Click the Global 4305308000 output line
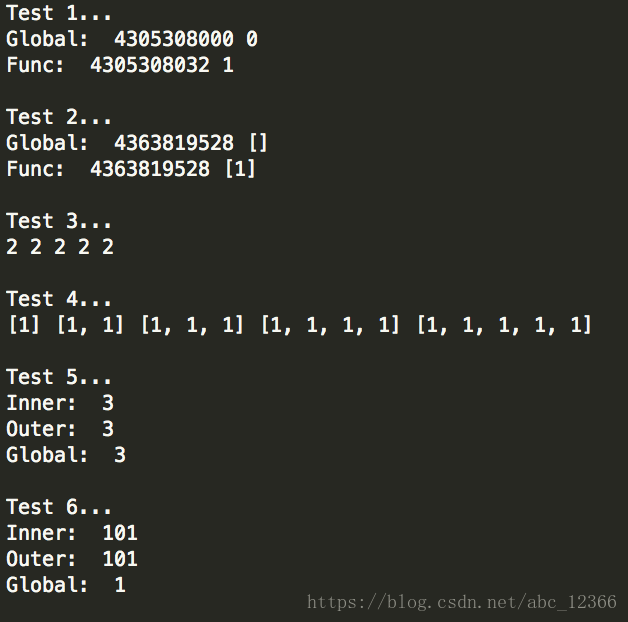 point(131,40)
